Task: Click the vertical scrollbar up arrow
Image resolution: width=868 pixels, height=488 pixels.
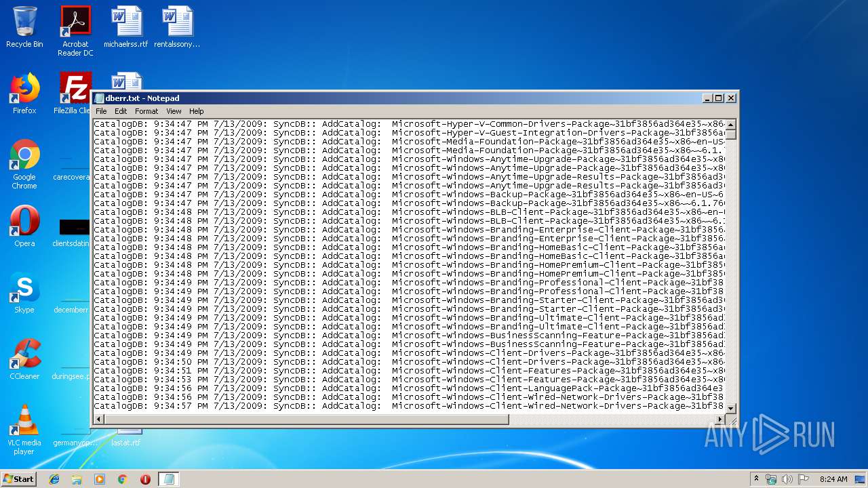Action: [x=730, y=125]
